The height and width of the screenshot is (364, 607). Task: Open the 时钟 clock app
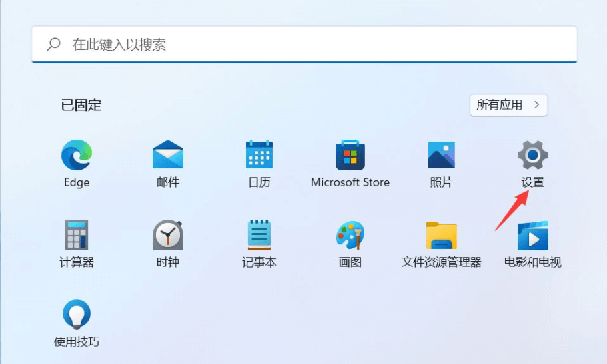tap(168, 235)
